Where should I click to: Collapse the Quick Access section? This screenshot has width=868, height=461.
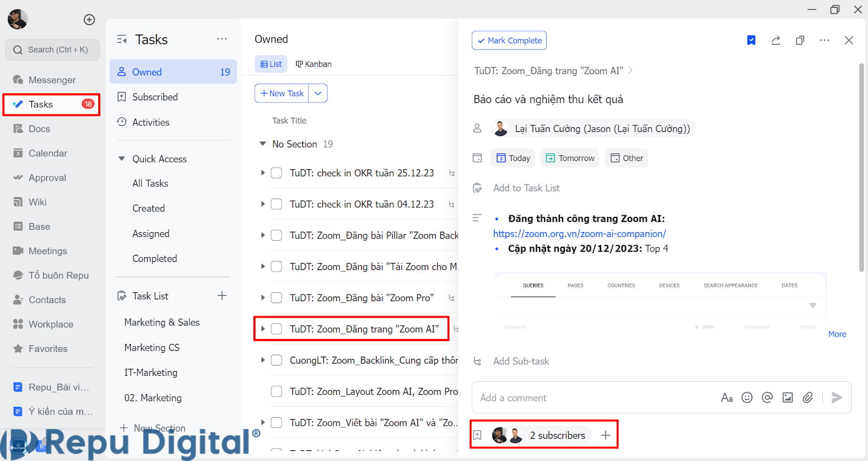122,159
